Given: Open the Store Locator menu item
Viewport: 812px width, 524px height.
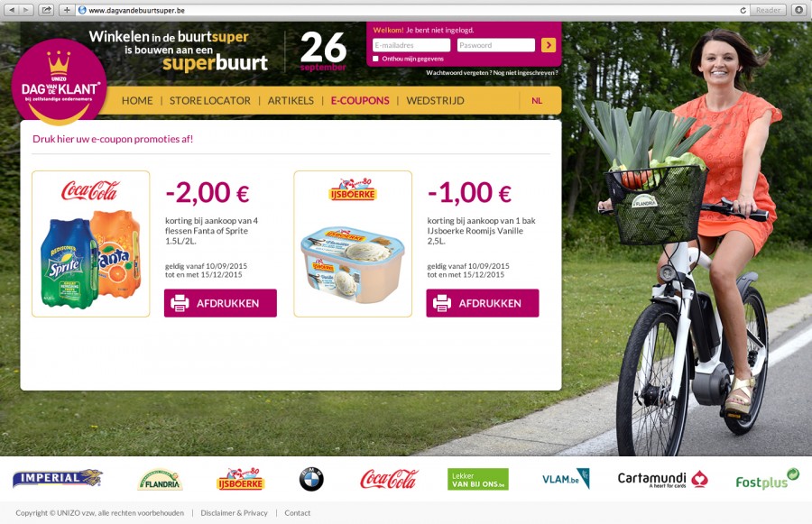Looking at the screenshot, I should (x=209, y=100).
